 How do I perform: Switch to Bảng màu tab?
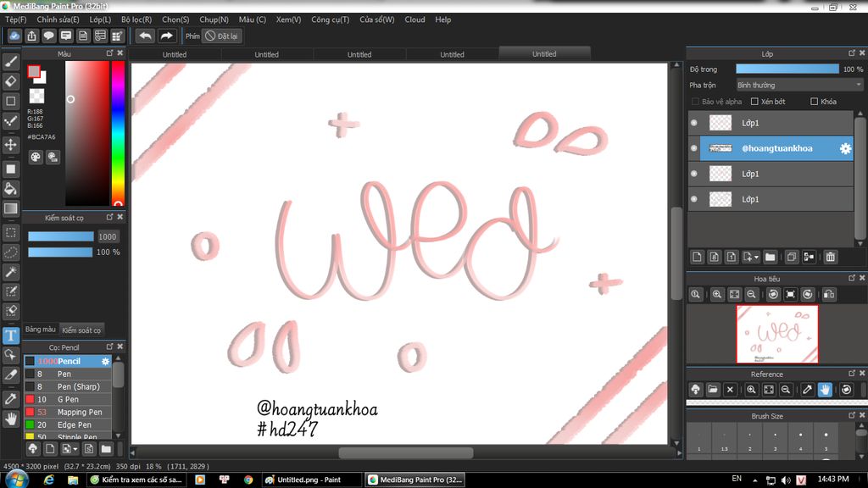pos(41,330)
